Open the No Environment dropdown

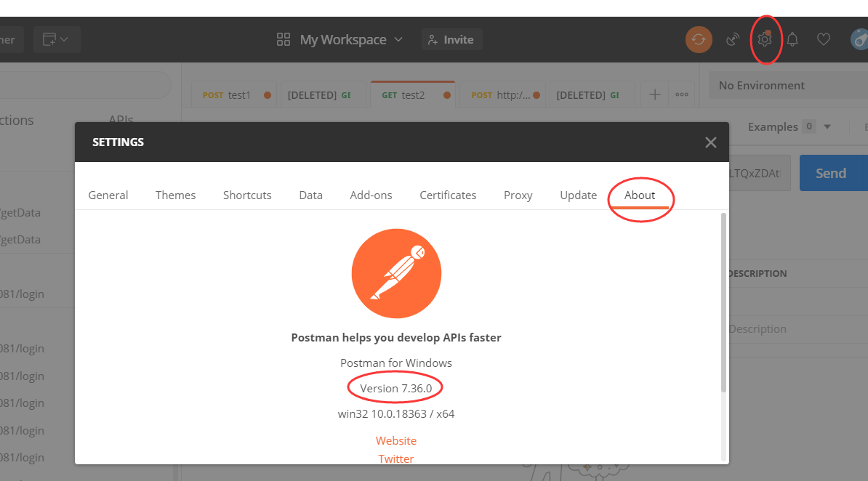(x=788, y=86)
